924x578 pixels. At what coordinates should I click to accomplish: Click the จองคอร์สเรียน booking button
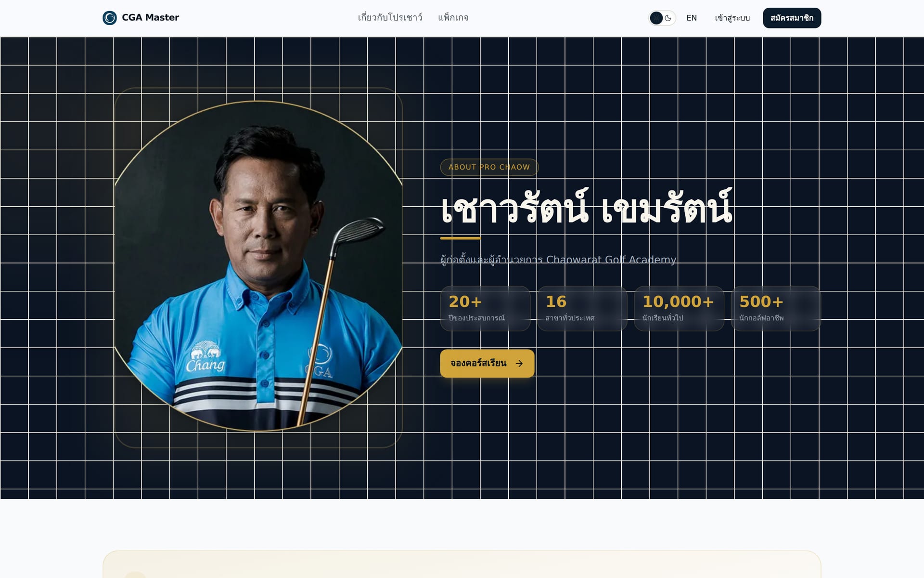pyautogui.click(x=487, y=363)
